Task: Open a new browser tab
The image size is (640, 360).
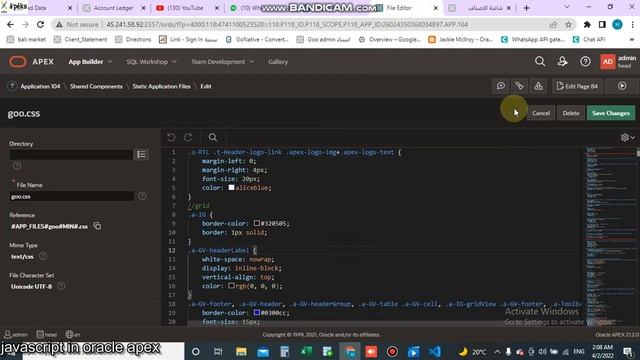Action: (x=527, y=8)
